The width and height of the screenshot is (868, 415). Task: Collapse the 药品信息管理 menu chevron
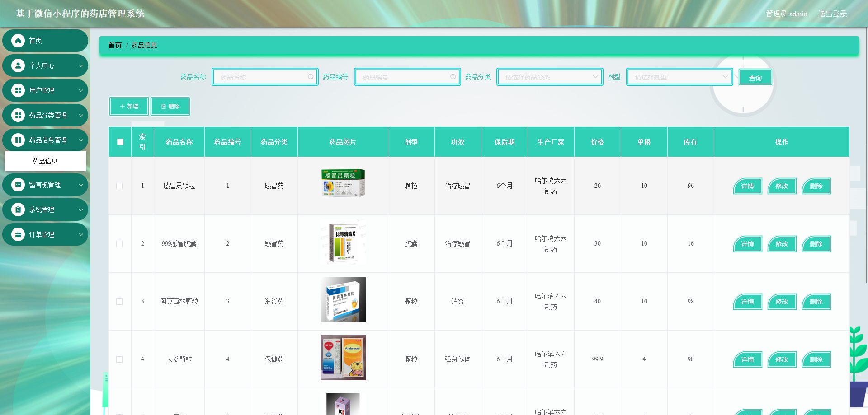pyautogui.click(x=81, y=140)
